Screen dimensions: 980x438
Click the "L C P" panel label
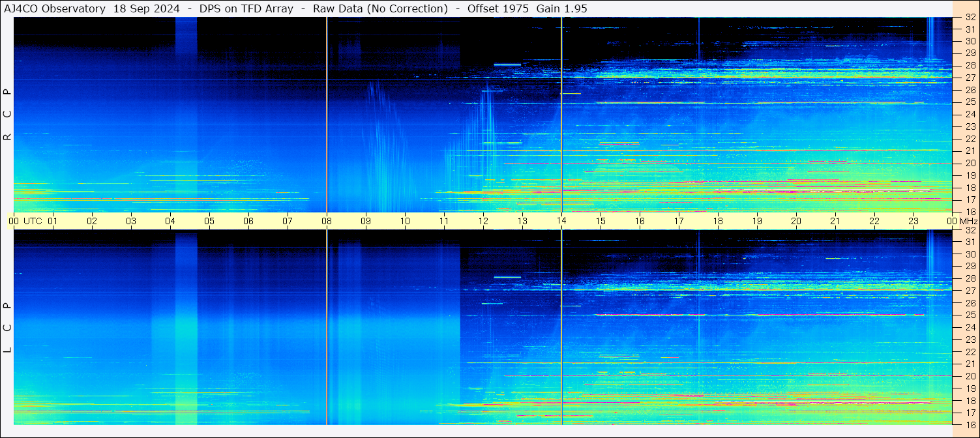pyautogui.click(x=7, y=328)
